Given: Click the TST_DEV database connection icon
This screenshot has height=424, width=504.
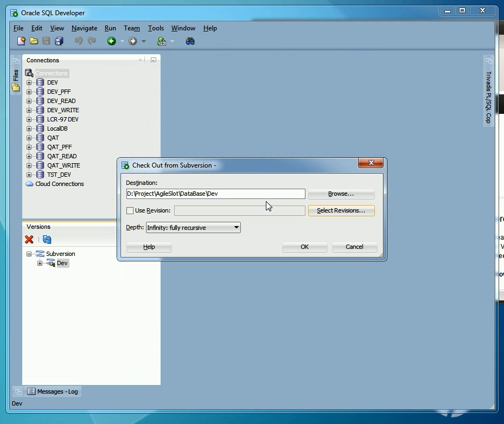Looking at the screenshot, I should click(x=40, y=175).
